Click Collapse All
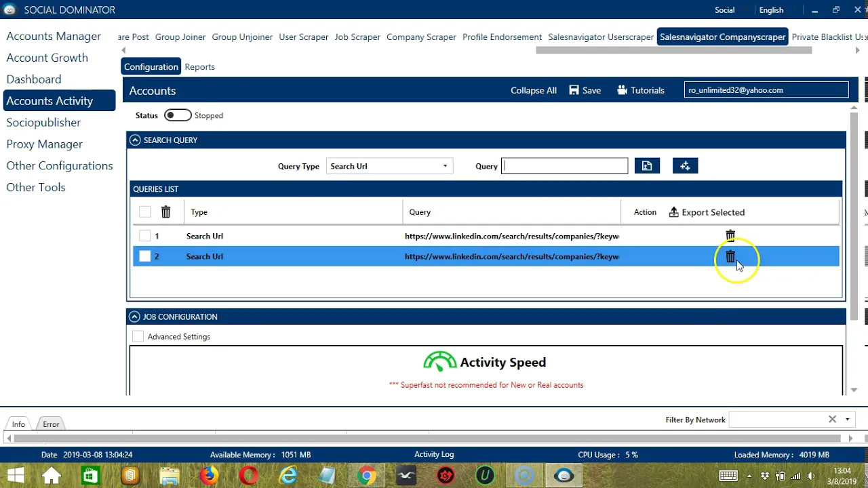This screenshot has width=868, height=488. point(534,90)
